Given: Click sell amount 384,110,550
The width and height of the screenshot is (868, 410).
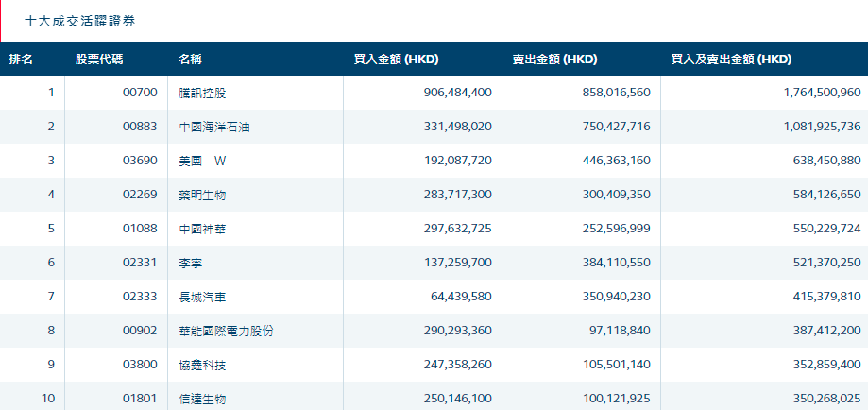Looking at the screenshot, I should pos(617,263).
